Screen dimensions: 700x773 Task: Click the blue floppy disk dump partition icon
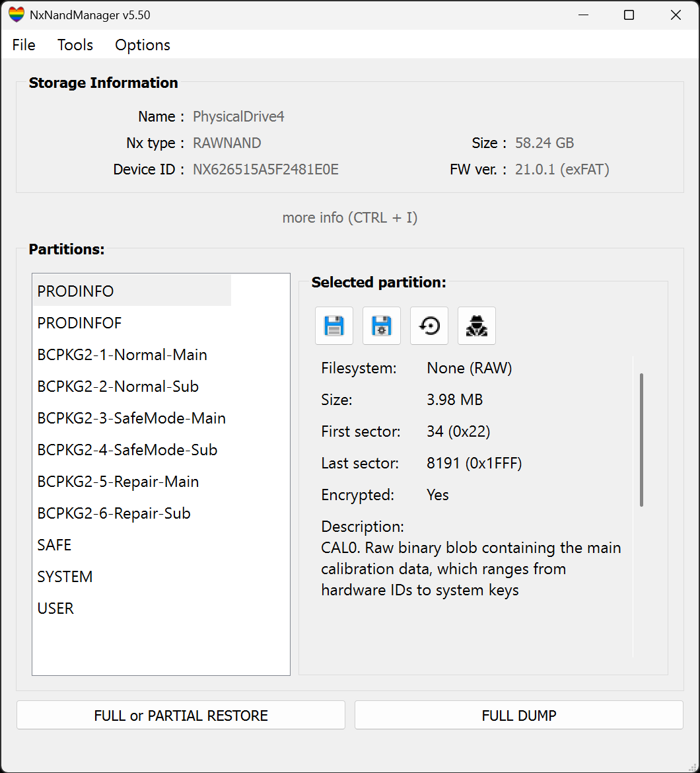pos(334,326)
